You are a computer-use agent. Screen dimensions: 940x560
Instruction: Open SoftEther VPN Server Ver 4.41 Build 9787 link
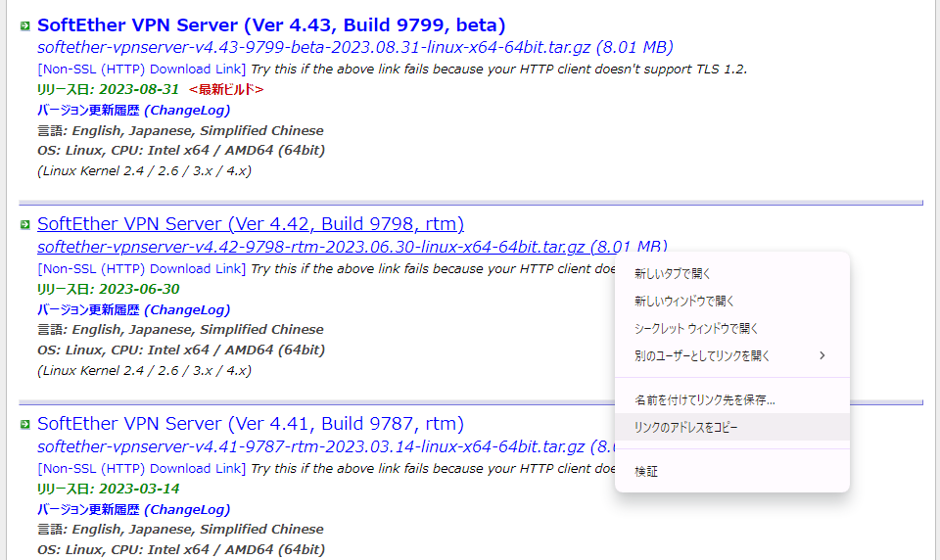[251, 424]
